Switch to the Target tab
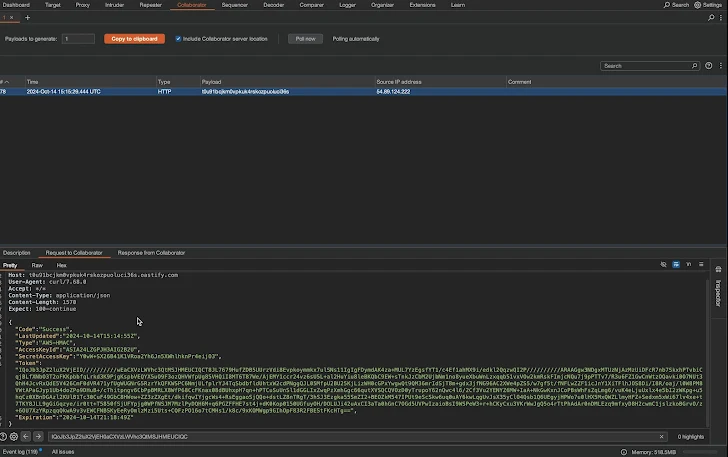This screenshot has height=457, width=728. tap(52, 5)
